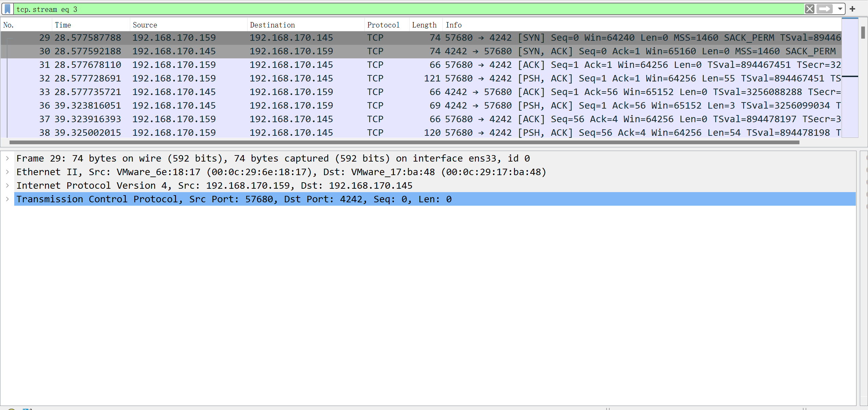The image size is (868, 410).
Task: Click the packet minimap color bar
Action: 850,78
